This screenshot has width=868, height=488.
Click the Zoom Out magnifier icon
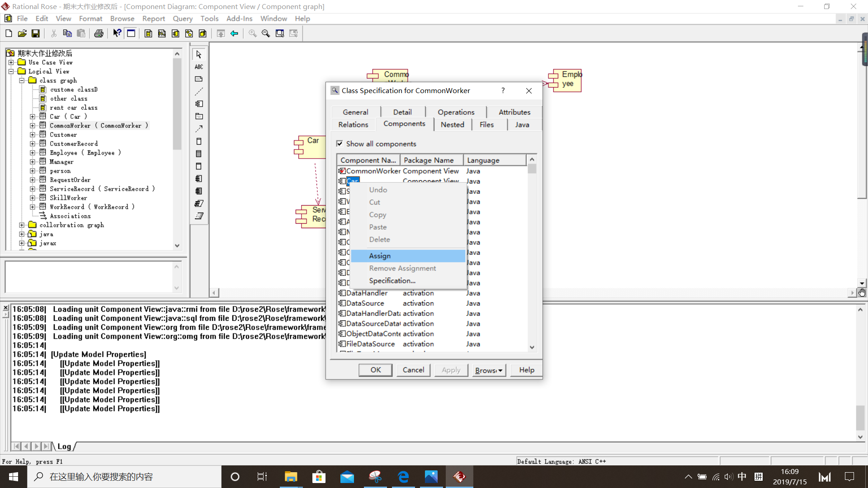tap(266, 33)
